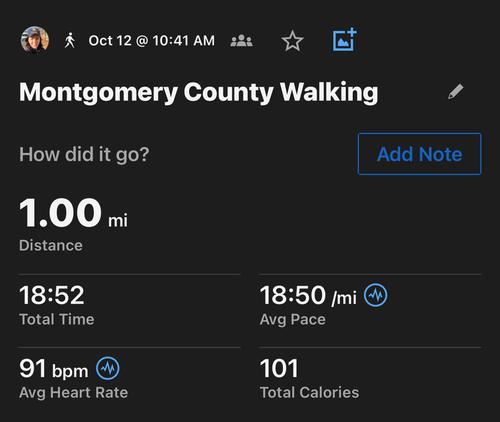Click the Total Calories label
Image resolution: width=500 pixels, height=422 pixels.
[309, 393]
